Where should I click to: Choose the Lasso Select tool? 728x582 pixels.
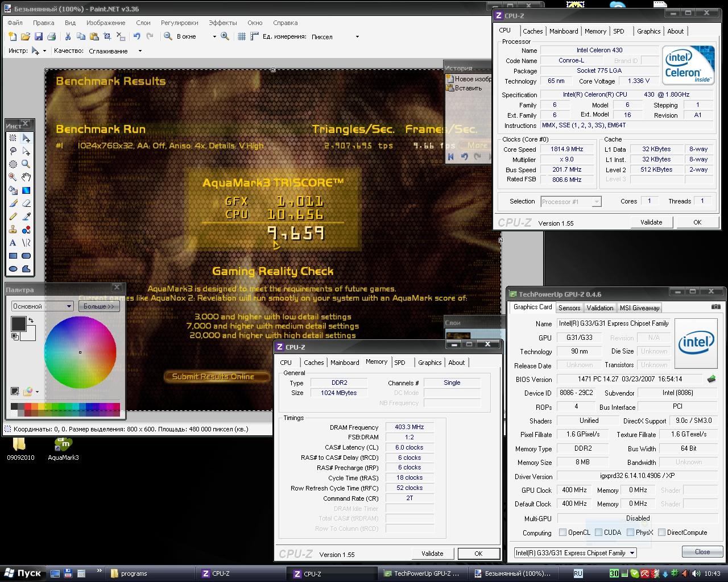click(x=13, y=151)
